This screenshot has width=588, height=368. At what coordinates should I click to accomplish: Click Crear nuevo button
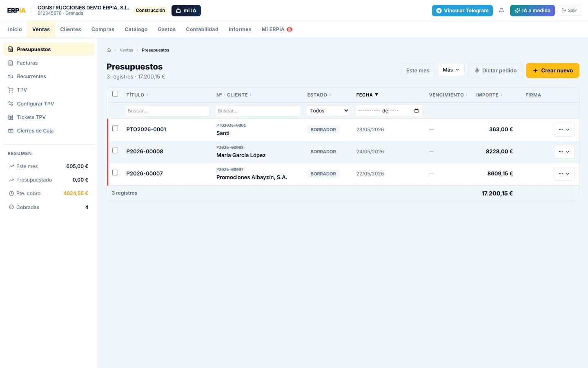(552, 70)
